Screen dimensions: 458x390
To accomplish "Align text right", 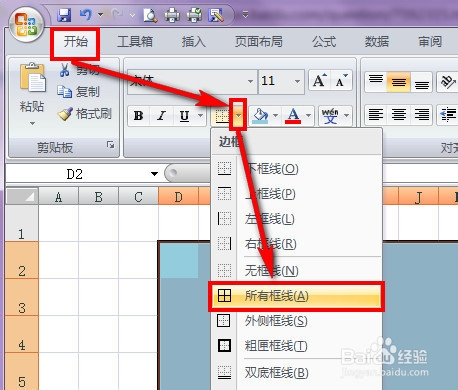I will pyautogui.click(x=421, y=115).
